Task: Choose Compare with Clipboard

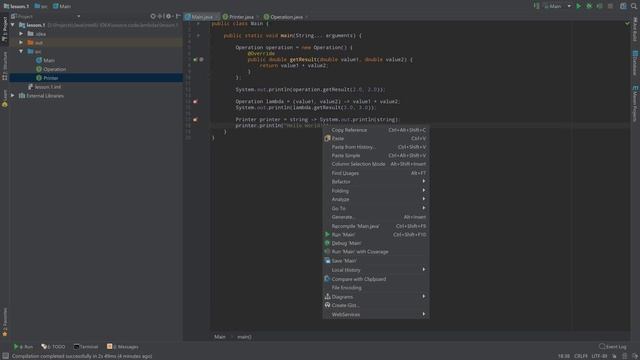Action: 376,279
